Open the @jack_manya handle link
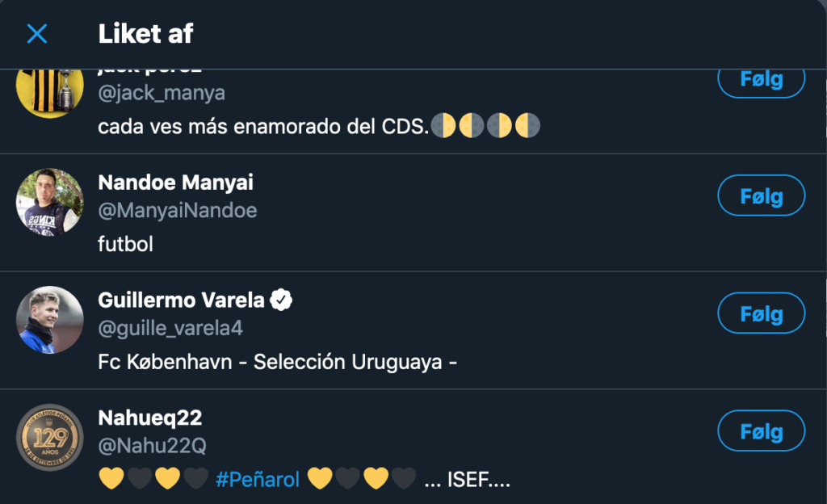 click(x=162, y=94)
